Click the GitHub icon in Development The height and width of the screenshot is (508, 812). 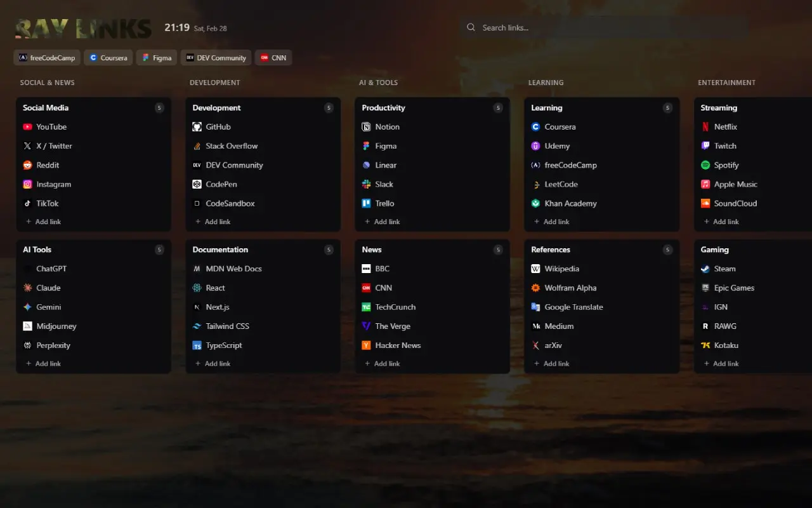[x=197, y=127]
